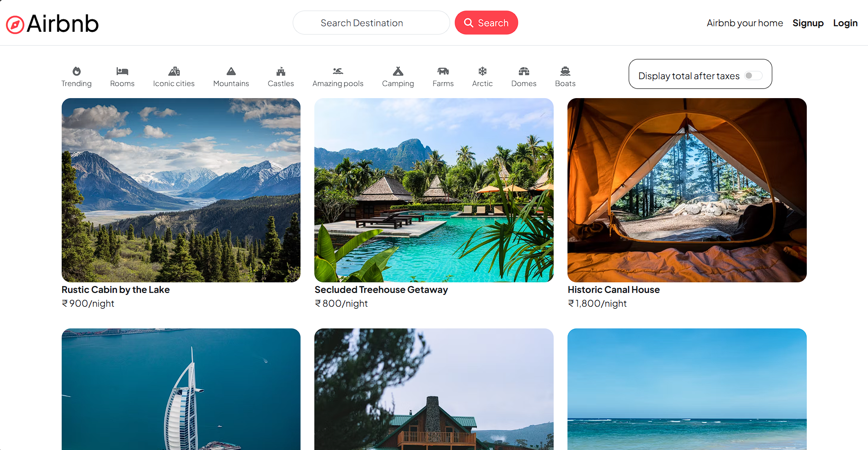Select the Trending flame icon
The width and height of the screenshot is (868, 450).
click(x=76, y=71)
